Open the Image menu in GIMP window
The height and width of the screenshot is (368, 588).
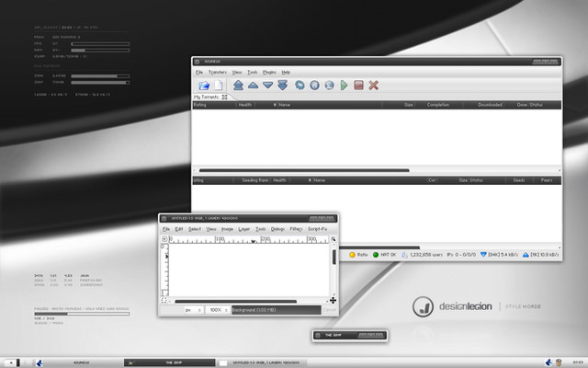(x=227, y=229)
